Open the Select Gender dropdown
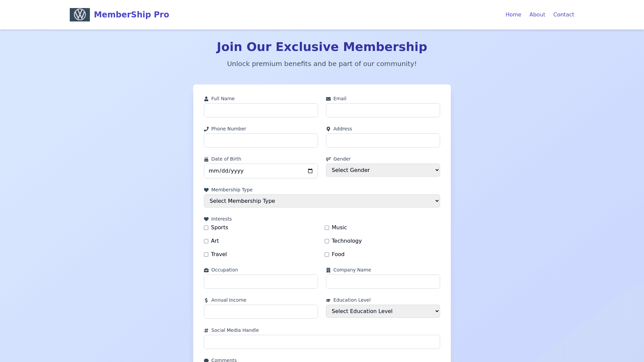This screenshot has height=362, width=644. pos(383,170)
